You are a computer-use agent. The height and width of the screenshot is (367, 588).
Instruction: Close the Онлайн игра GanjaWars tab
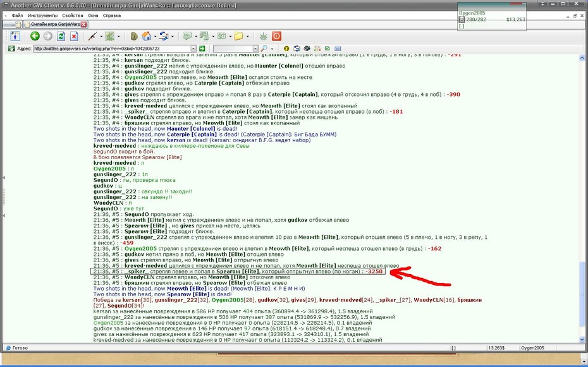click(83, 25)
